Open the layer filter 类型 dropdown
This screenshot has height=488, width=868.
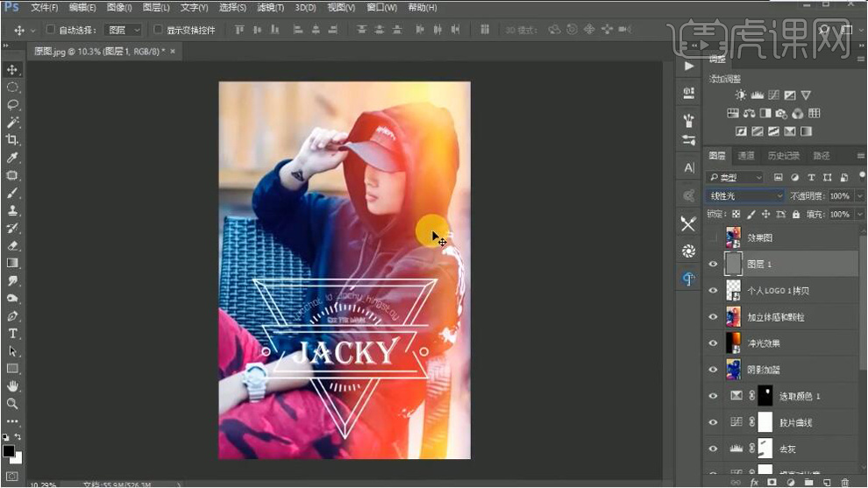coord(736,177)
